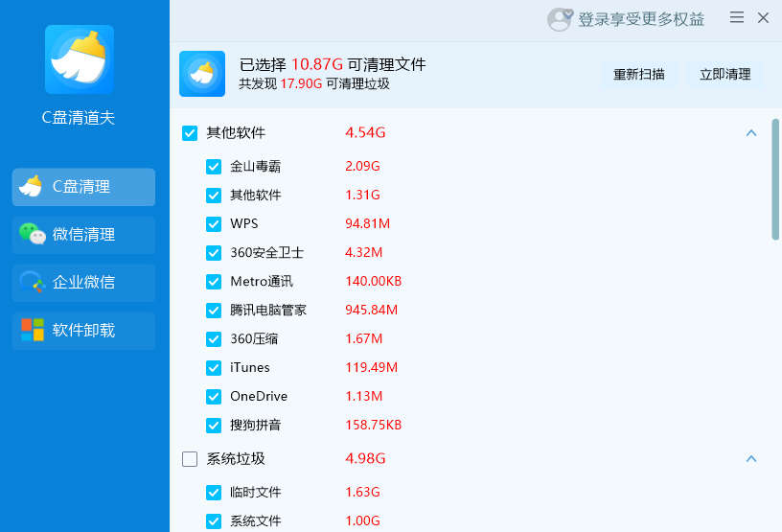Image resolution: width=782 pixels, height=532 pixels.
Task: Uncheck the iTunes checkbox
Action: coord(214,368)
